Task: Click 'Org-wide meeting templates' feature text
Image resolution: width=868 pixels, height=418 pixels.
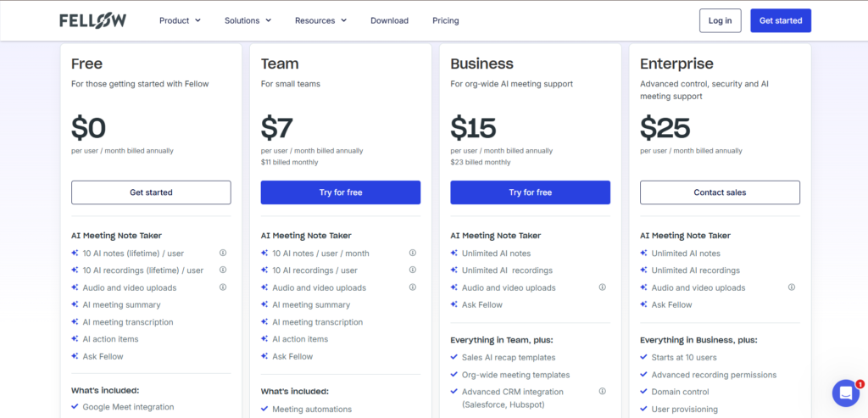Action: pos(516,375)
